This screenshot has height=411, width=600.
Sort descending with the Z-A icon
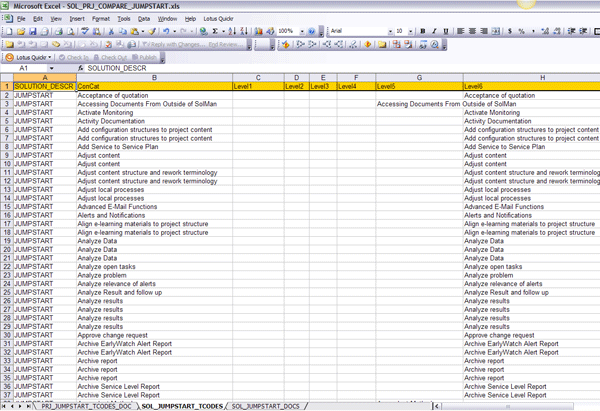pyautogui.click(x=244, y=31)
